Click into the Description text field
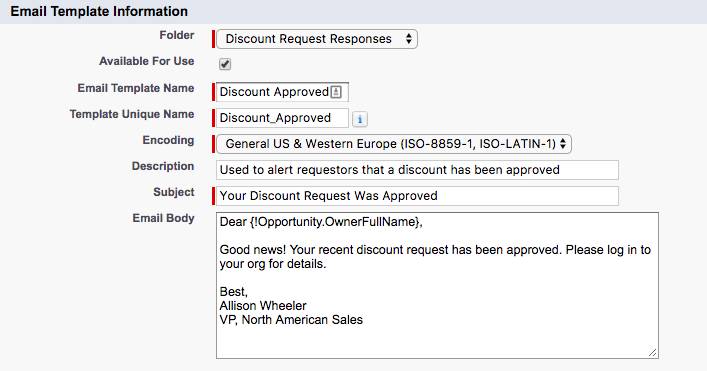Image resolution: width=707 pixels, height=371 pixels. 417,170
